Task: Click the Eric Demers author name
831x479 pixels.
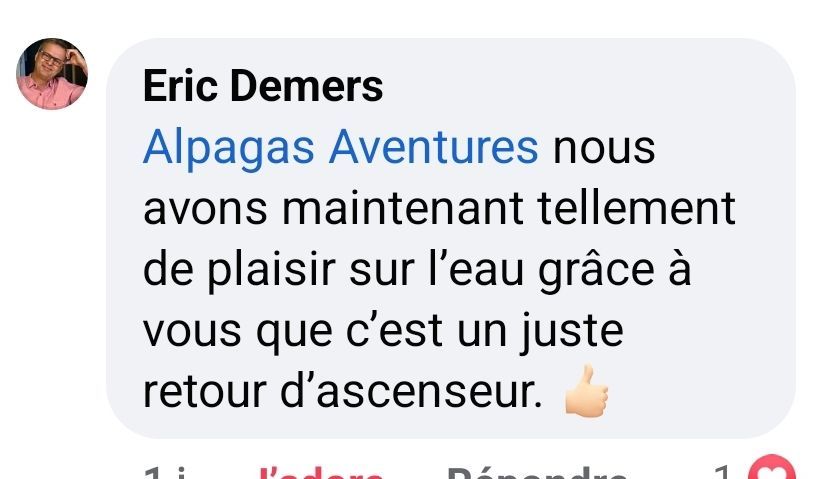Action: 263,86
